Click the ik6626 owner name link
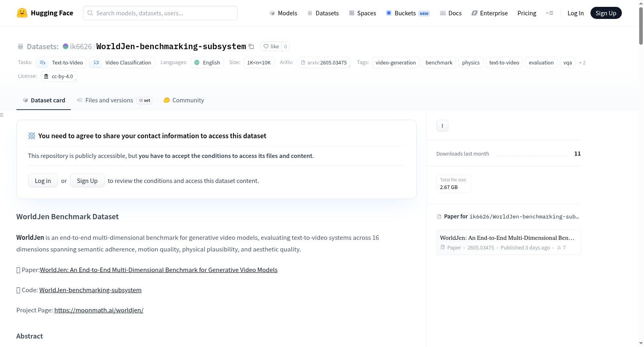The image size is (644, 347). click(x=81, y=46)
